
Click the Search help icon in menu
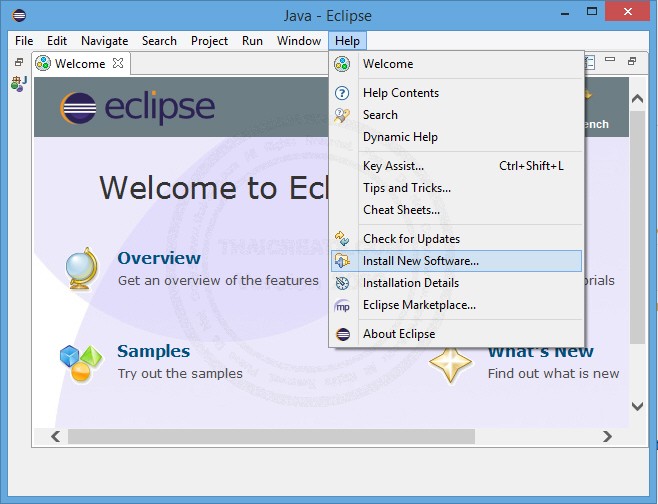coord(342,115)
